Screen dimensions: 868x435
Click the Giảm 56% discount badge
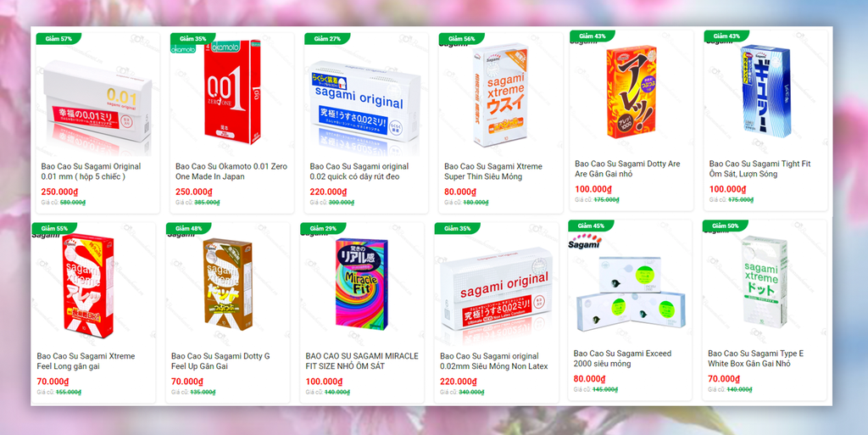click(462, 39)
